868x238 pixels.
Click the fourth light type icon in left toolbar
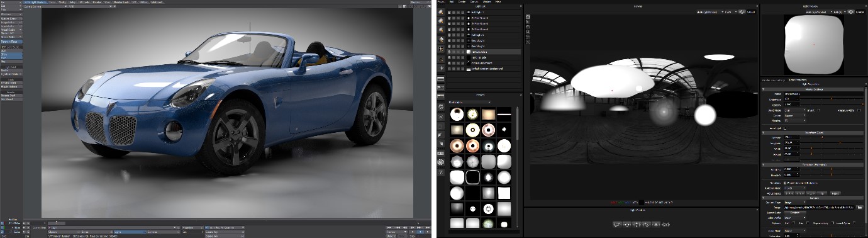(x=440, y=40)
